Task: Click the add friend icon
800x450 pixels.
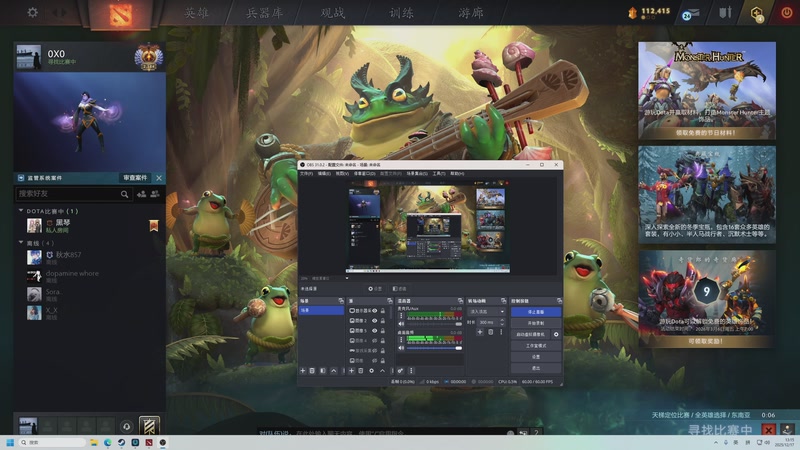Action: (x=141, y=194)
